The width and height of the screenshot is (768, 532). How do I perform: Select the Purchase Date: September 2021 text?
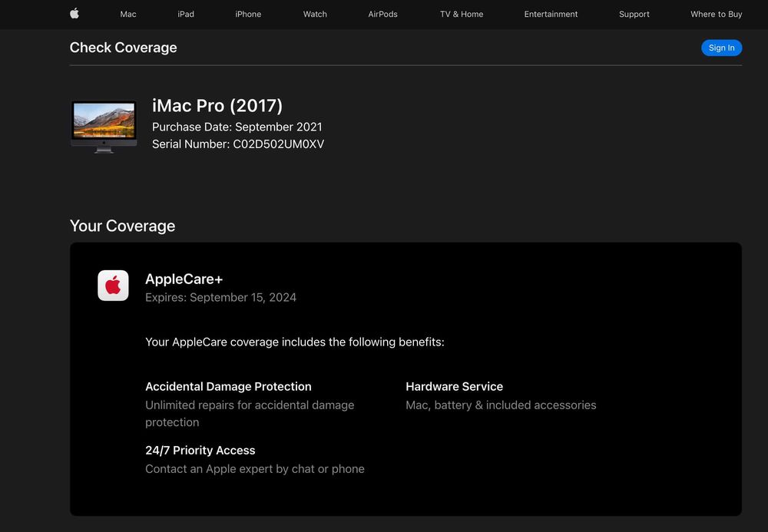pos(237,127)
